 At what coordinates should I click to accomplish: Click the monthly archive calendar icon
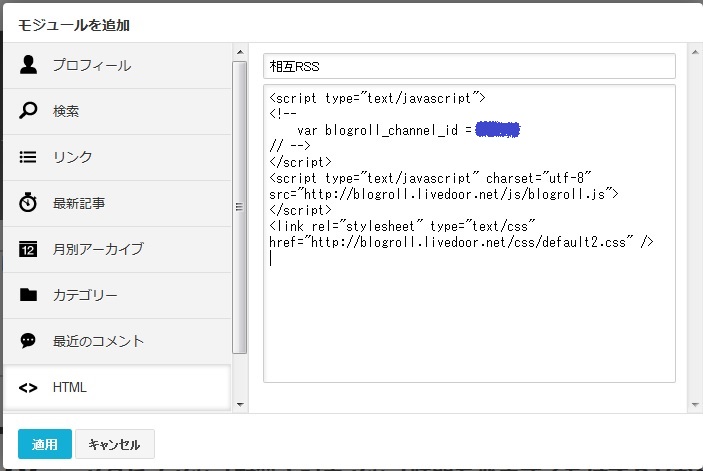point(28,249)
